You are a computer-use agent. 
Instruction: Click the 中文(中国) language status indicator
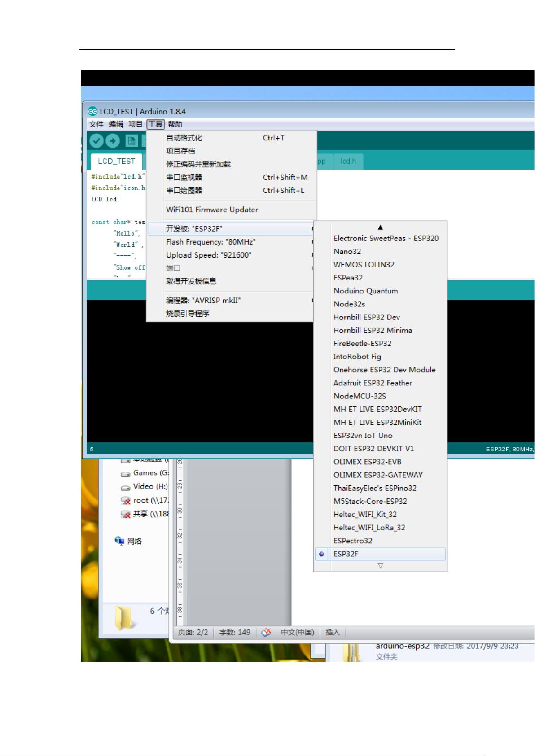coord(297,632)
